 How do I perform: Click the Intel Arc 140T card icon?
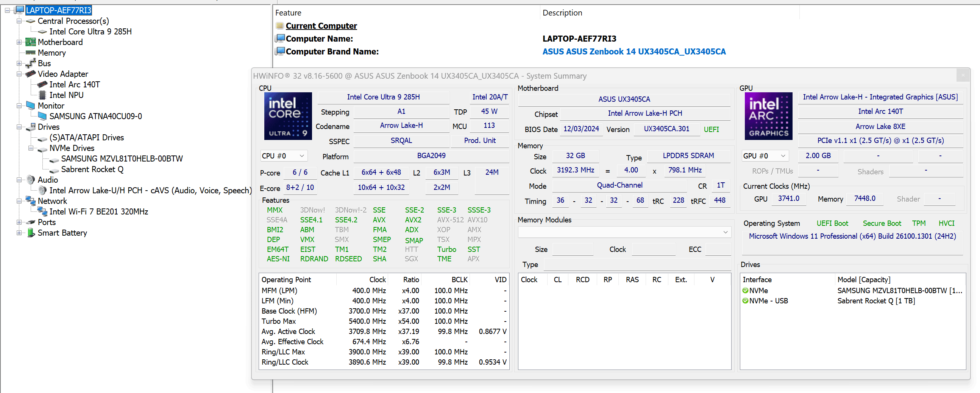(42, 84)
